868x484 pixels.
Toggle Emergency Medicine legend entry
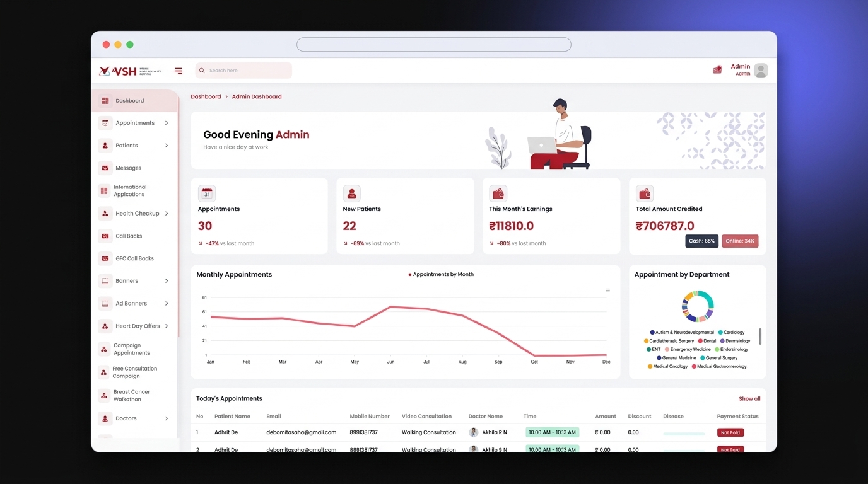tap(688, 349)
